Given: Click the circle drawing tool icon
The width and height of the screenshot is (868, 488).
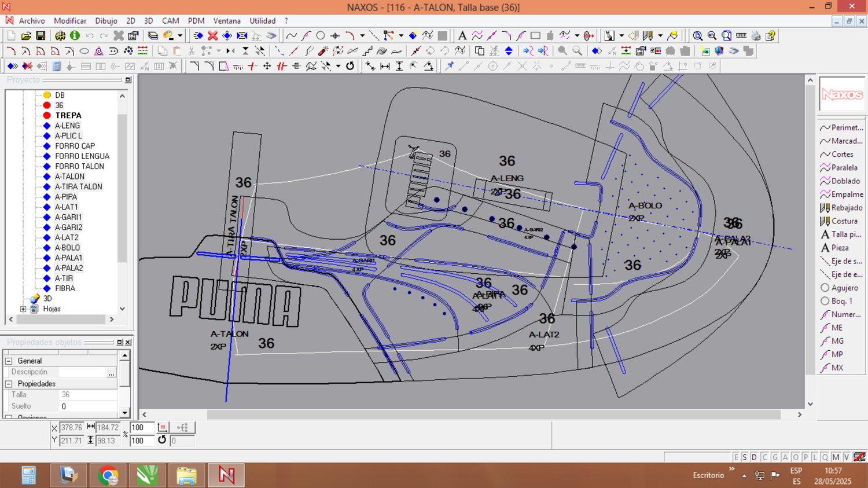Looking at the screenshot, I should coord(320,36).
